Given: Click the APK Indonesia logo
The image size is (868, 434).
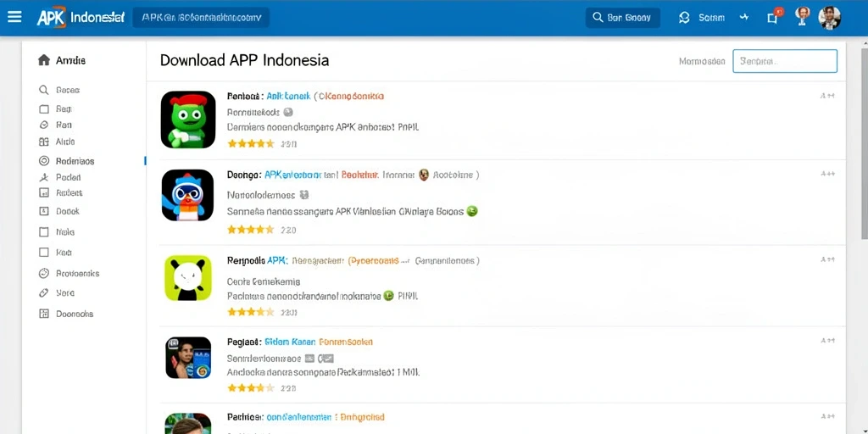Looking at the screenshot, I should coord(81,18).
